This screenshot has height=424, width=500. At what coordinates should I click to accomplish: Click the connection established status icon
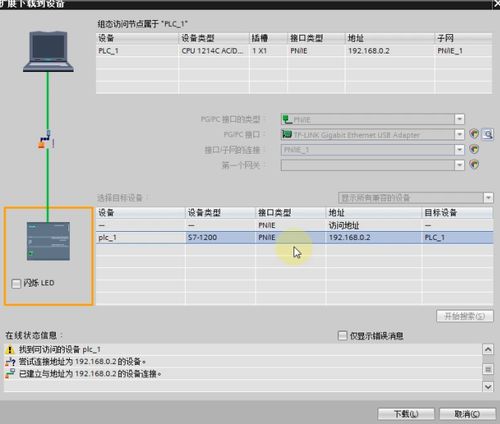[x=10, y=374]
